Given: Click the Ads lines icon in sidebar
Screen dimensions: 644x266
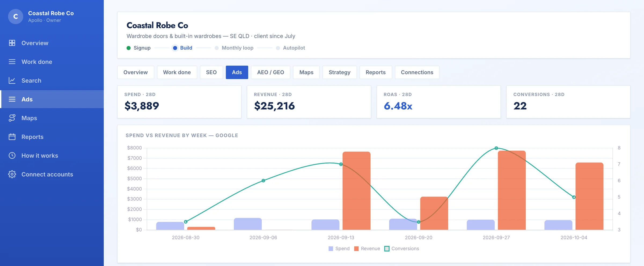Looking at the screenshot, I should tap(12, 99).
